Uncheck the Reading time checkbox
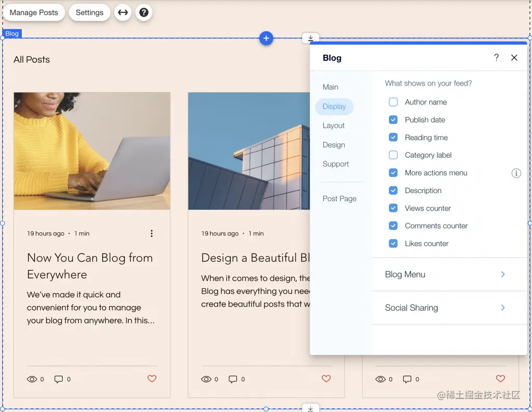Screen dimensions: 532x412 click(393, 138)
